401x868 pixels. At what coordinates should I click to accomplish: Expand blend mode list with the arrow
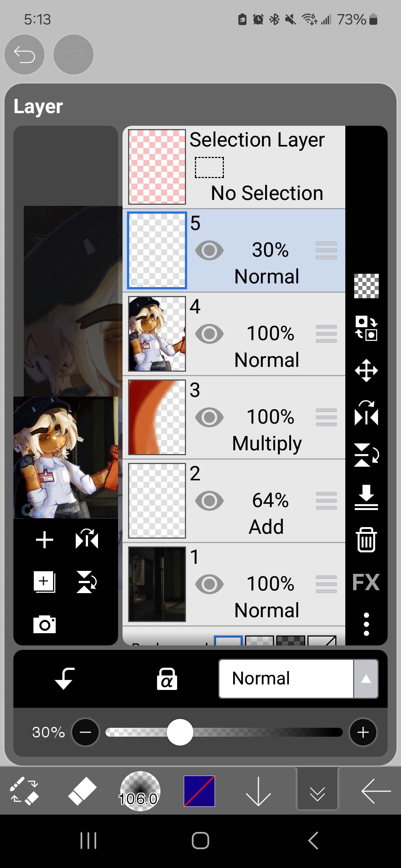point(366,678)
